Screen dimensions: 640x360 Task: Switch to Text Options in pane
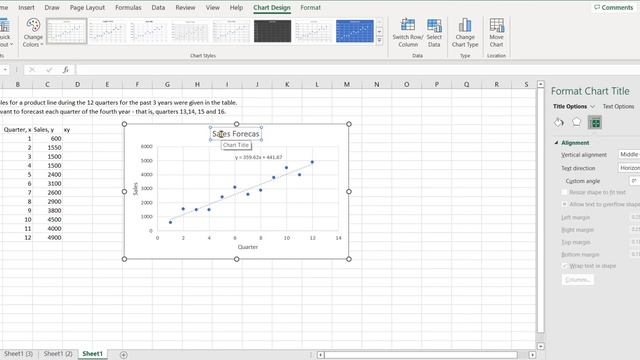[618, 107]
